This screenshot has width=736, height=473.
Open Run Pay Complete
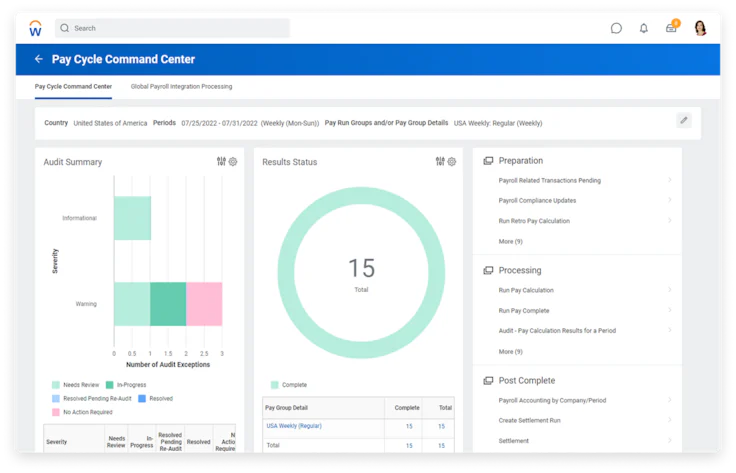click(523, 311)
